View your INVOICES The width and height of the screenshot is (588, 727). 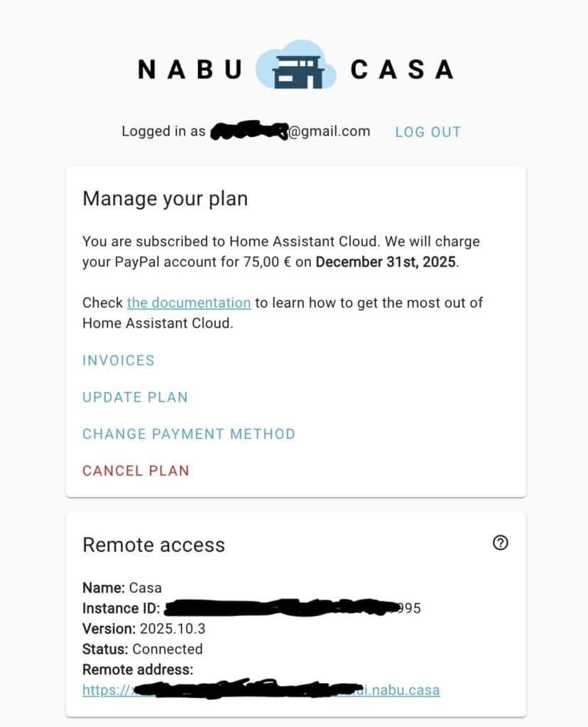(x=119, y=360)
